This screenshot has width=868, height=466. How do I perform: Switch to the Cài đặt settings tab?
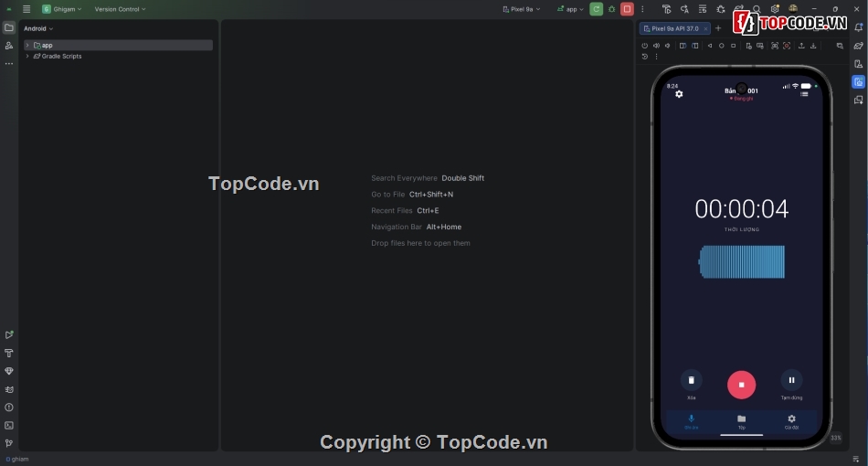coord(791,421)
